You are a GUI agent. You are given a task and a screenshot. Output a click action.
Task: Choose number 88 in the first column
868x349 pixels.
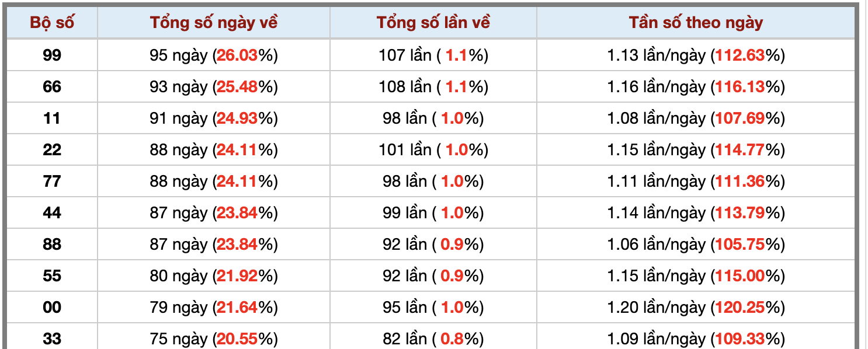coord(52,245)
